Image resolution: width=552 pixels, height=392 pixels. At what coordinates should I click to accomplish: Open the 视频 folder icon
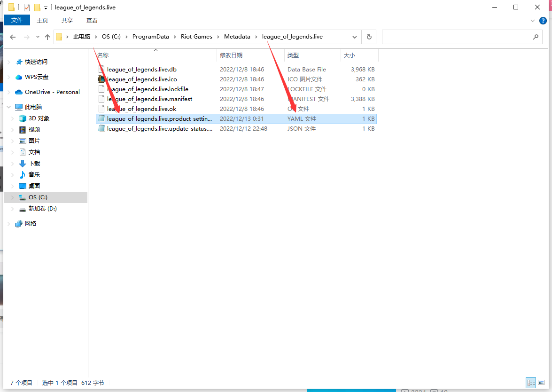[23, 130]
